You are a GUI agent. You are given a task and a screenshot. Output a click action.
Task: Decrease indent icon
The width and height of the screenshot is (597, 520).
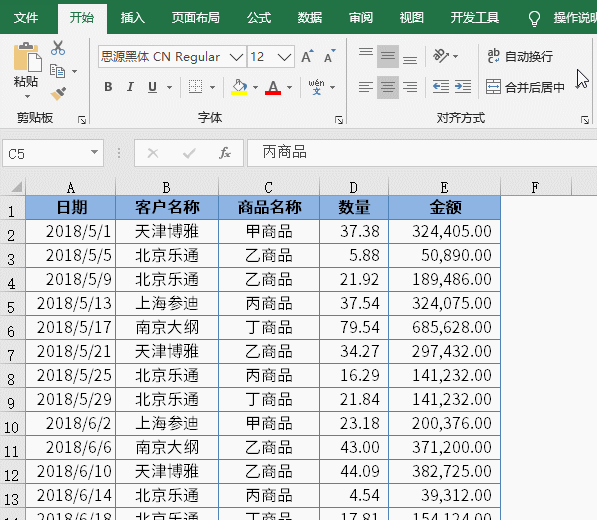pos(441,87)
